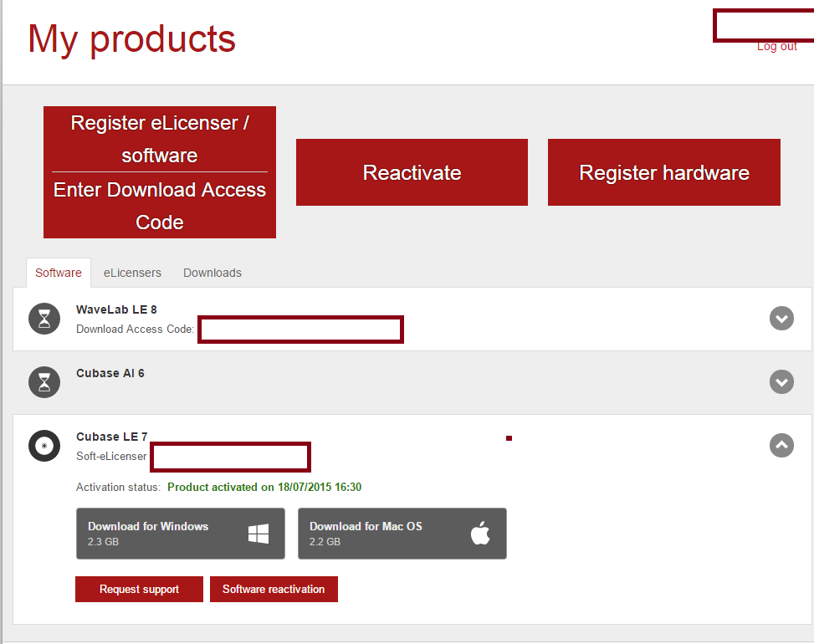
Task: Click the Software reactivation button
Action: pos(274,589)
